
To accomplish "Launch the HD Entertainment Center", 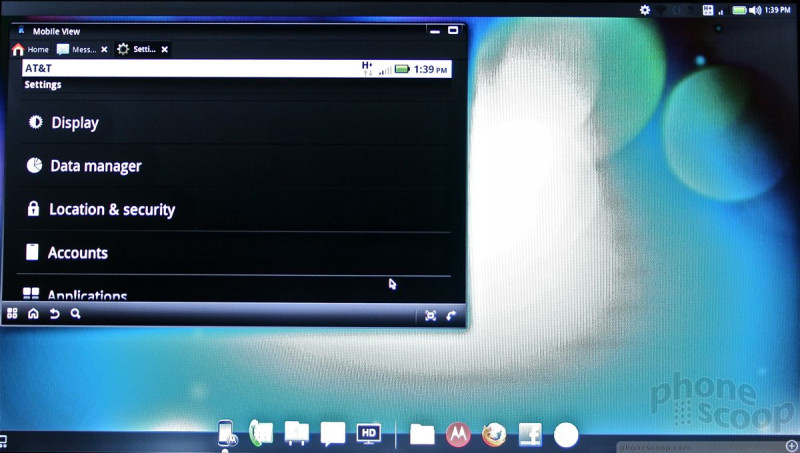I will click(x=368, y=434).
